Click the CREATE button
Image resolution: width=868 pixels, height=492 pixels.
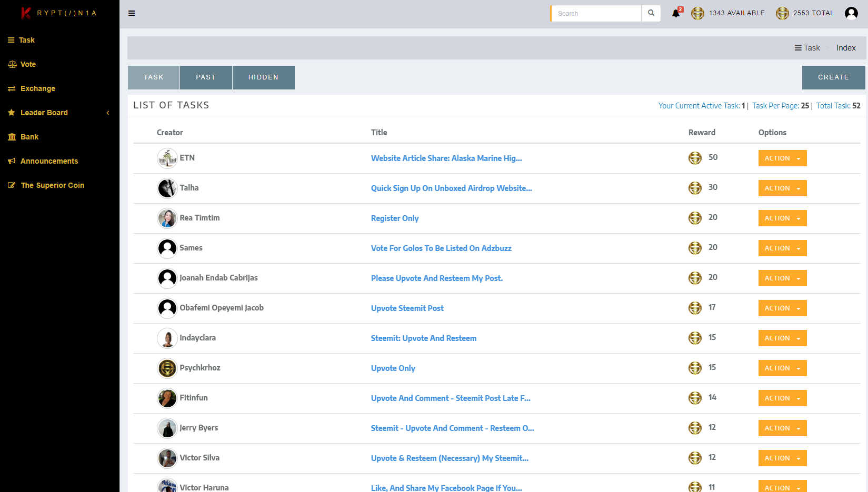click(x=833, y=77)
